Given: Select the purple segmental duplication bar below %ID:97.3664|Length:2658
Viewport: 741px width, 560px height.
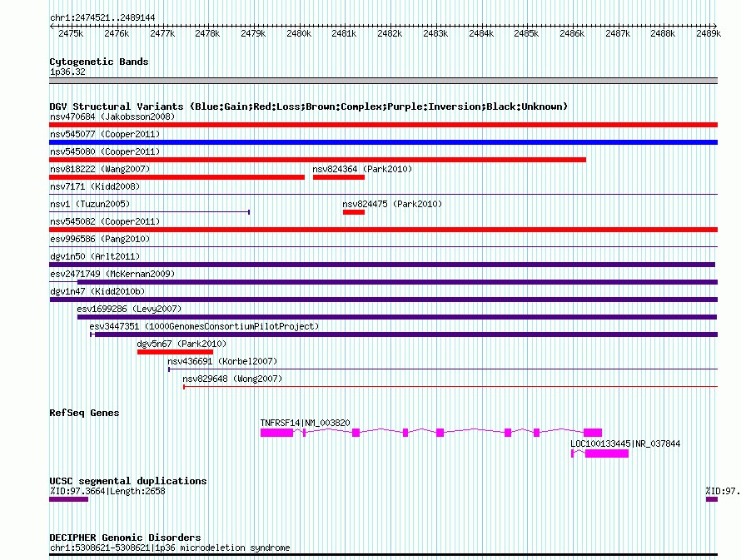Looking at the screenshot, I should pyautogui.click(x=68, y=499).
